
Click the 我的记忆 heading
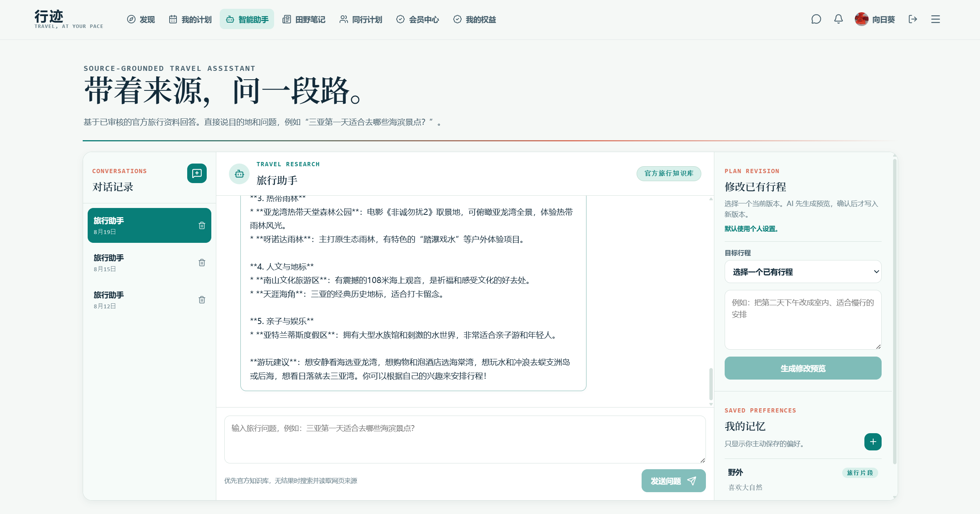745,427
